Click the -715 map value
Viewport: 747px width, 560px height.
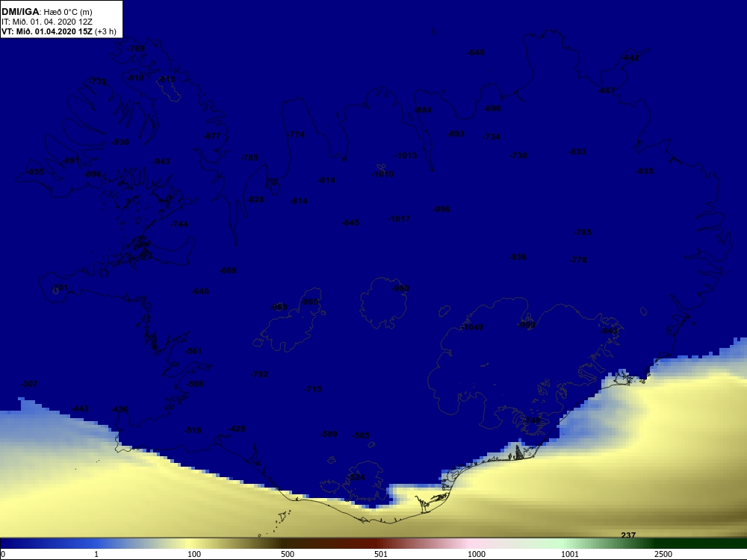click(x=314, y=389)
